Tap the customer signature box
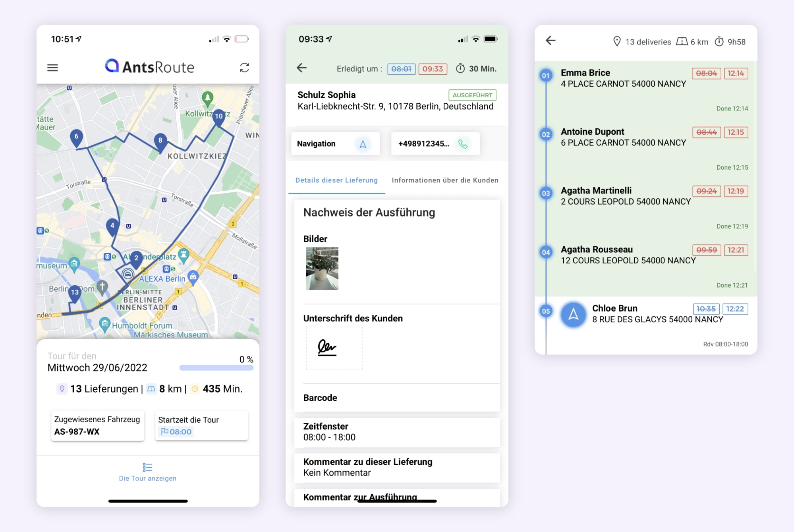 click(x=334, y=348)
